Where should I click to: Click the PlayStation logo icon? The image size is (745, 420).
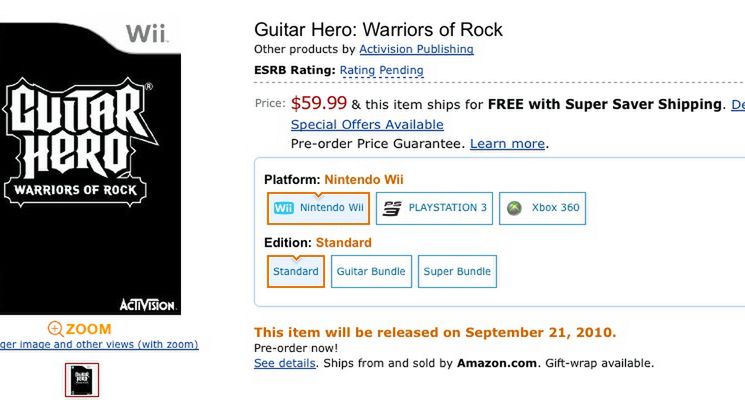pyautogui.click(x=393, y=208)
